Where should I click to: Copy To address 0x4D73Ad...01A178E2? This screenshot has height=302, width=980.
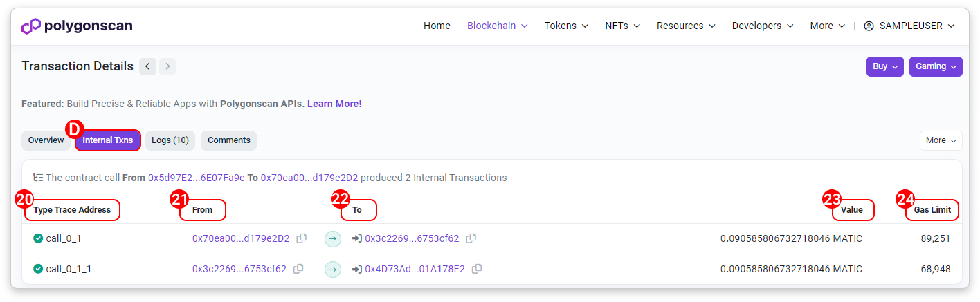coord(477,269)
